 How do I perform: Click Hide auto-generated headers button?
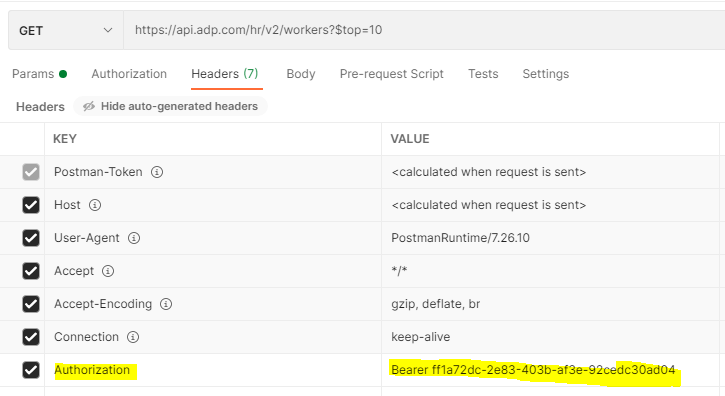[x=170, y=106]
